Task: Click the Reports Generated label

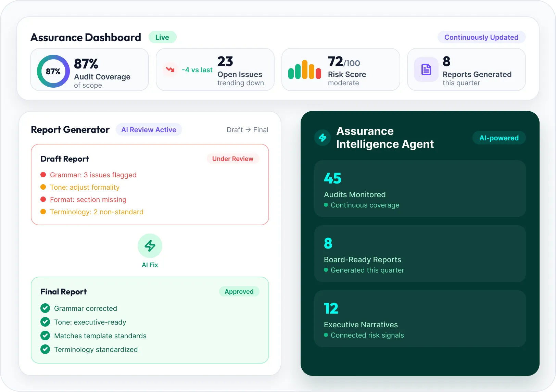Action: (x=477, y=74)
